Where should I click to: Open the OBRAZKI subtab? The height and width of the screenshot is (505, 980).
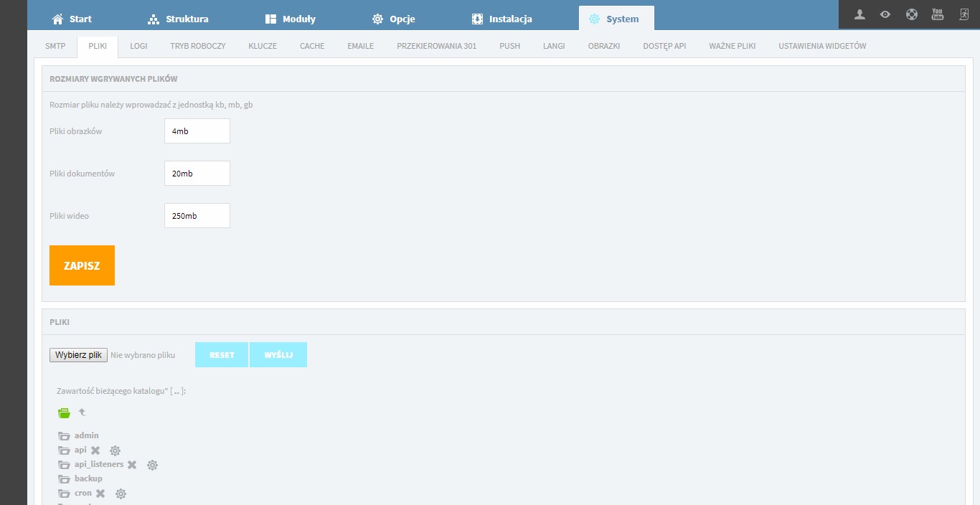point(604,46)
